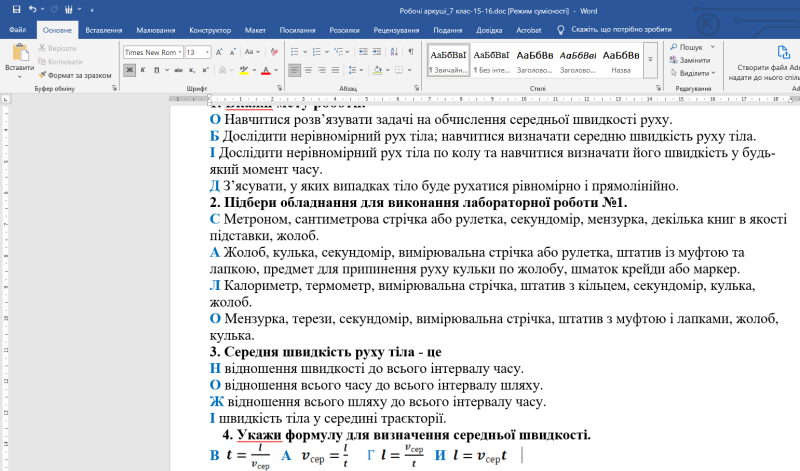Show paragraph marks ¶

pyautogui.click(x=411, y=52)
